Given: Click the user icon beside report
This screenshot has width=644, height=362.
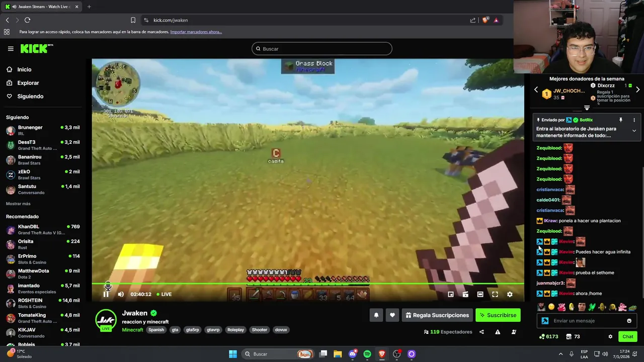Looking at the screenshot, I should pos(514,332).
